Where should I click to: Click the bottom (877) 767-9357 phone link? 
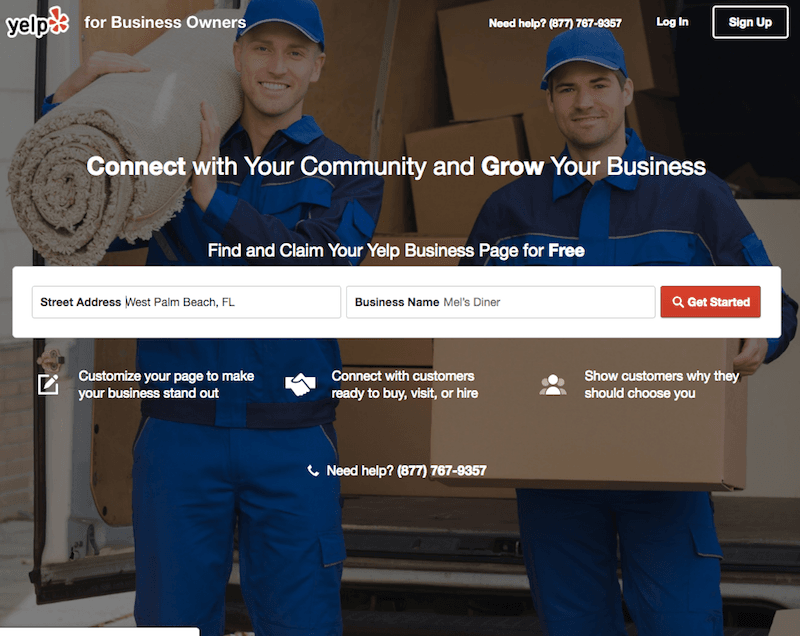[x=441, y=470]
